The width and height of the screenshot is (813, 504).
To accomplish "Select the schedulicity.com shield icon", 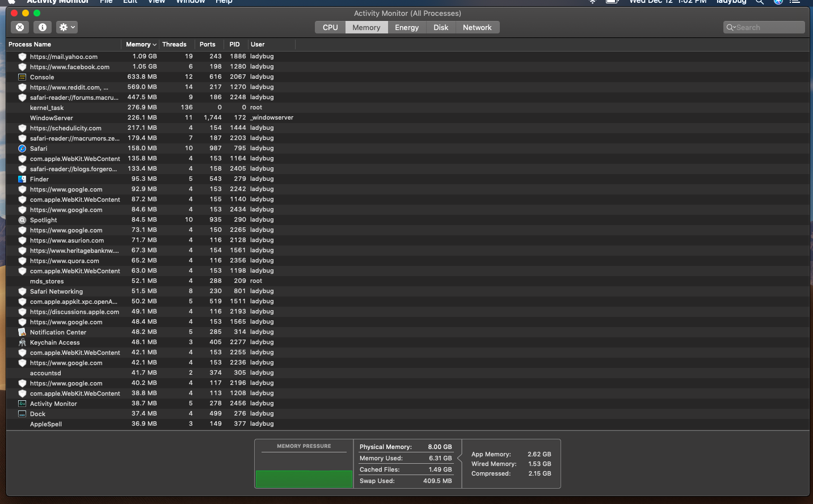I will point(22,128).
